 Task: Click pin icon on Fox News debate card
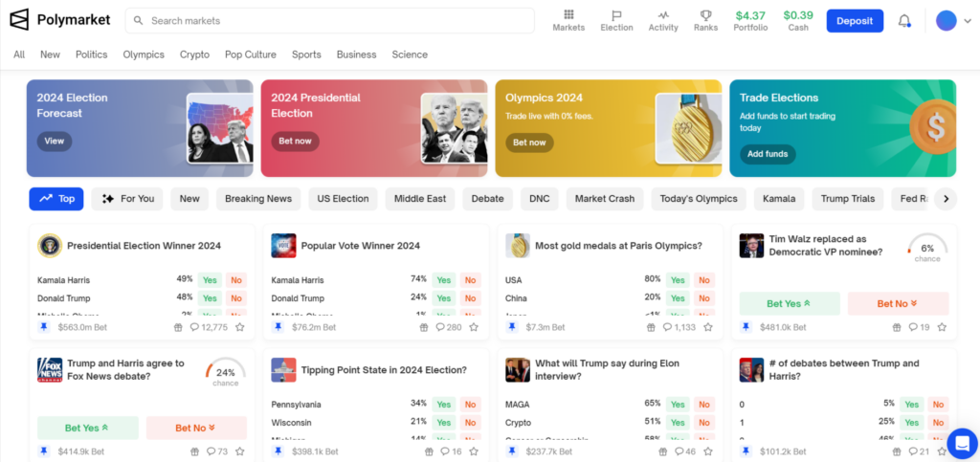44,451
